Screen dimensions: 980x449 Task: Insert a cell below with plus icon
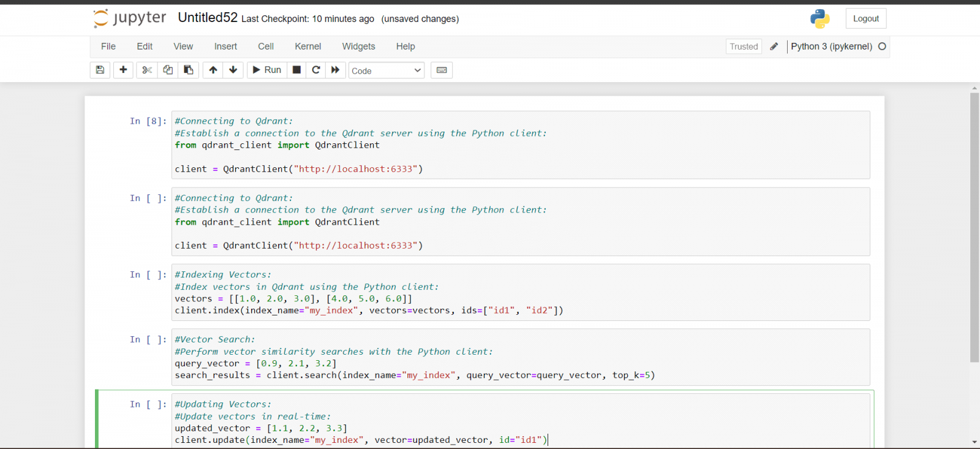click(123, 70)
